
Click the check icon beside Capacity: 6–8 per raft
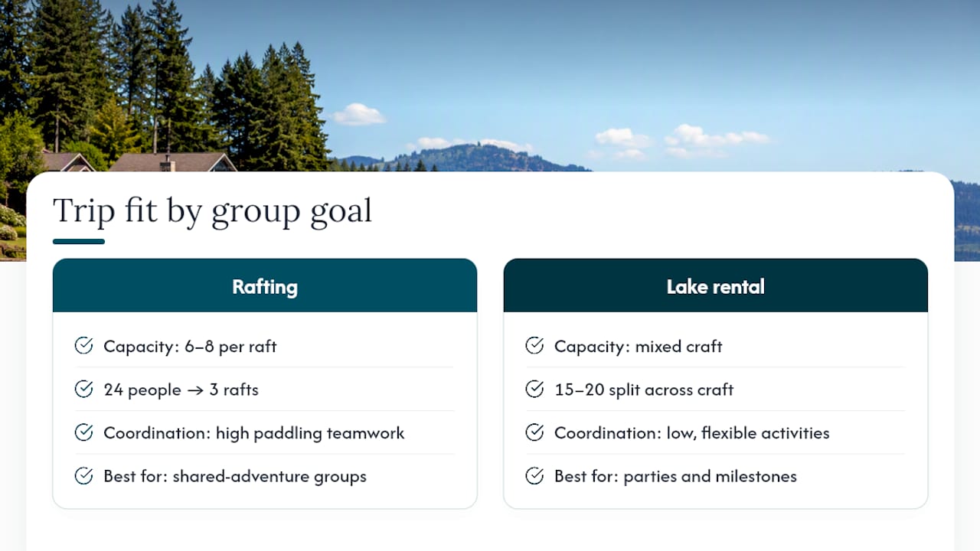[83, 346]
